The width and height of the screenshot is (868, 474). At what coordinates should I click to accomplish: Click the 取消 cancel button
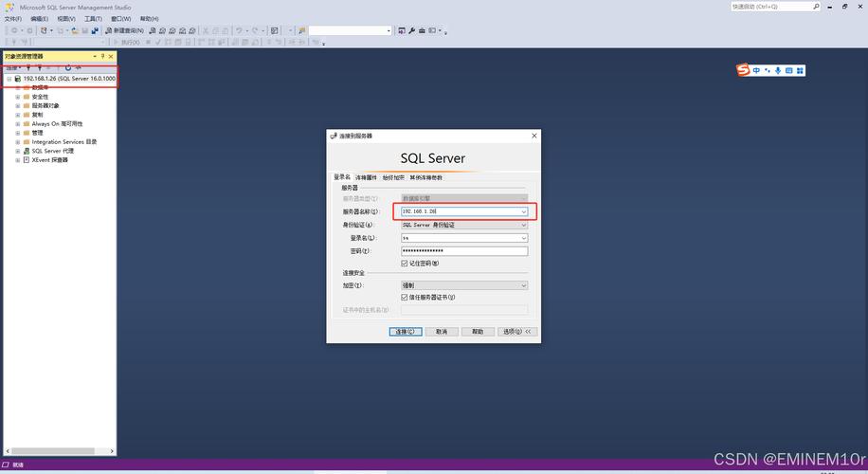(x=442, y=332)
